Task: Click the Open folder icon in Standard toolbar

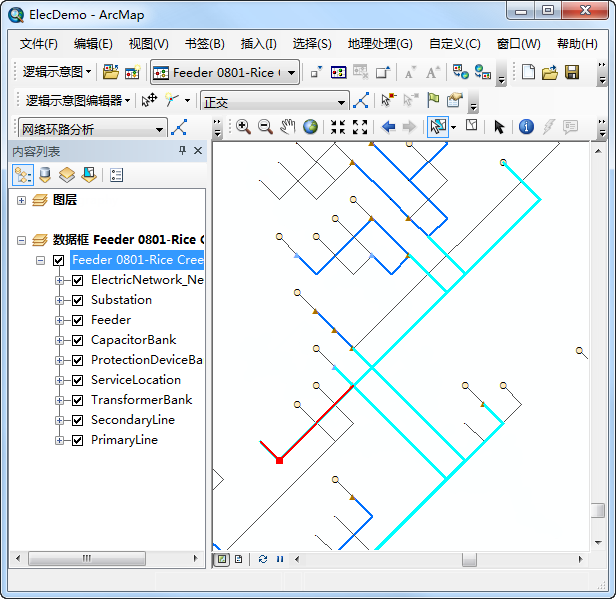Action: (x=550, y=72)
